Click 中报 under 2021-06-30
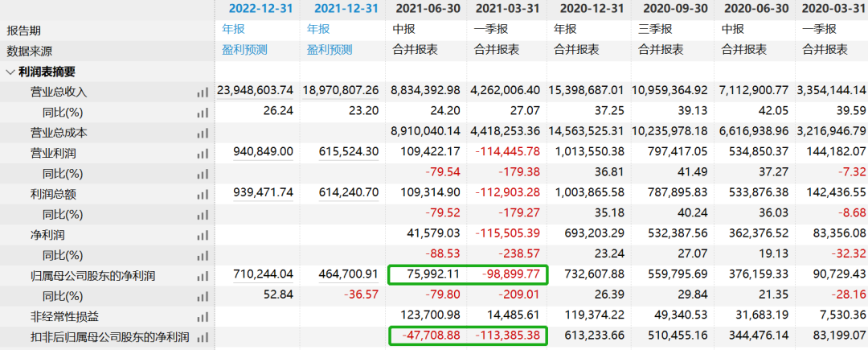This screenshot has width=868, height=350. pos(403,29)
